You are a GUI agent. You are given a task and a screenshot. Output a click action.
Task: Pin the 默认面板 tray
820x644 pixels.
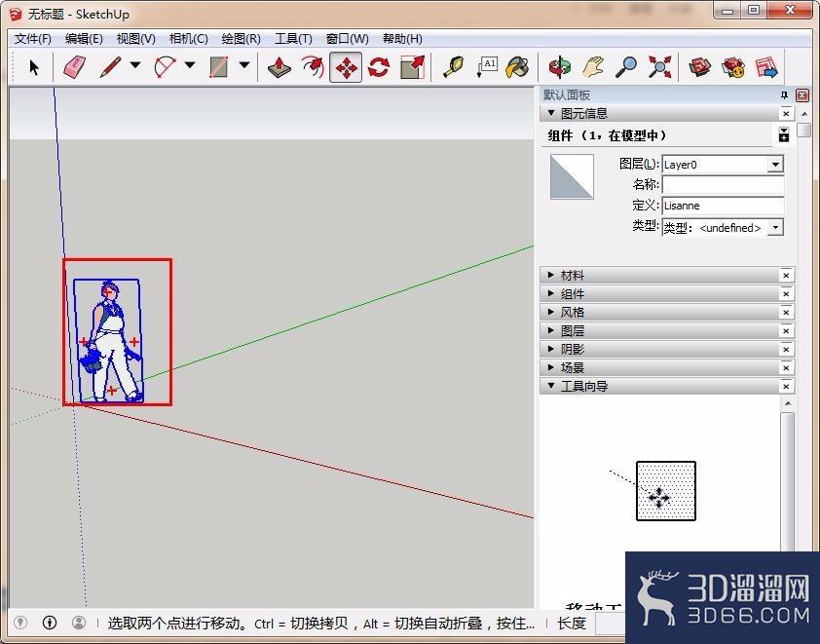pyautogui.click(x=784, y=95)
